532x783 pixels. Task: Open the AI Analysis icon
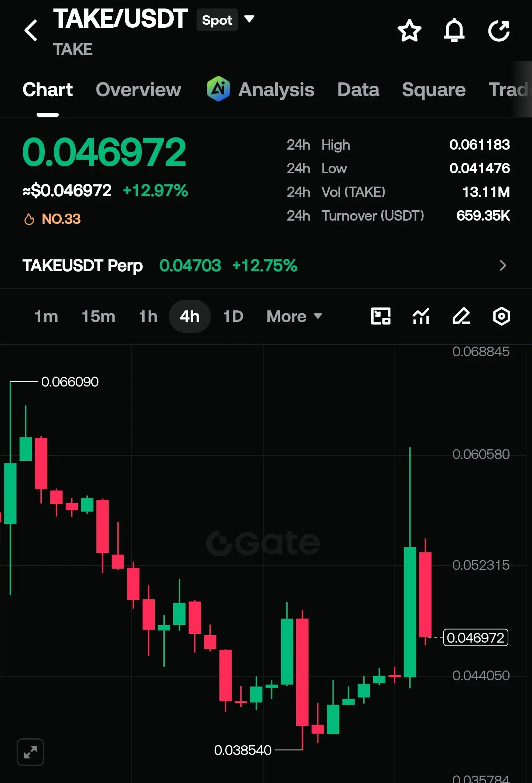pyautogui.click(x=218, y=89)
